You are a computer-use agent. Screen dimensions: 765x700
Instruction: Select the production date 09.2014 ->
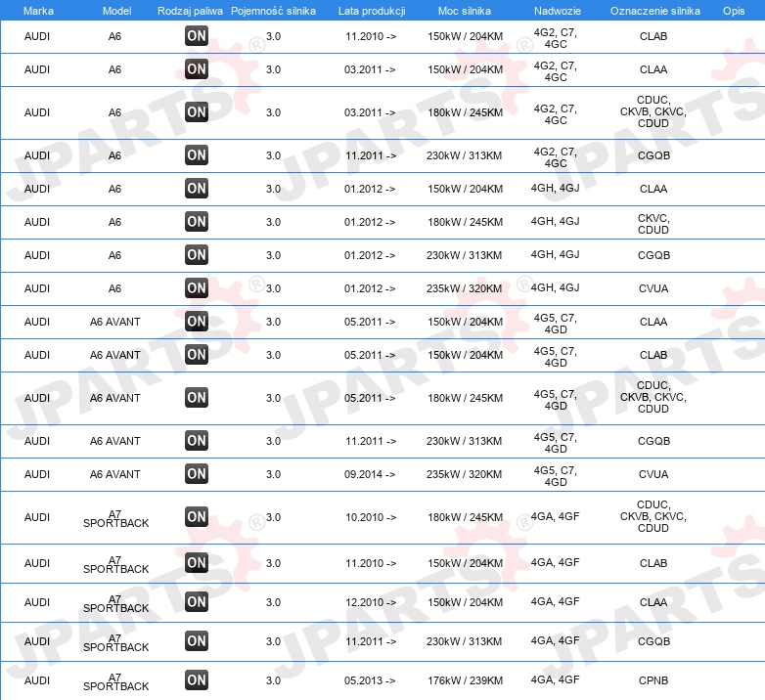point(370,474)
